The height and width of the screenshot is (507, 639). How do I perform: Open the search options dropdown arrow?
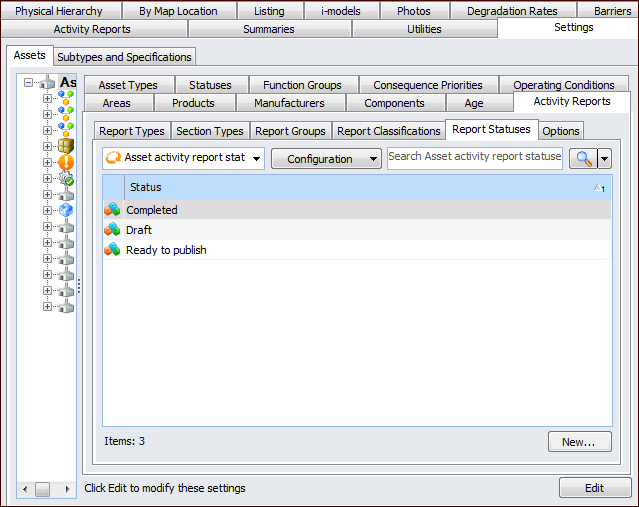click(x=605, y=159)
